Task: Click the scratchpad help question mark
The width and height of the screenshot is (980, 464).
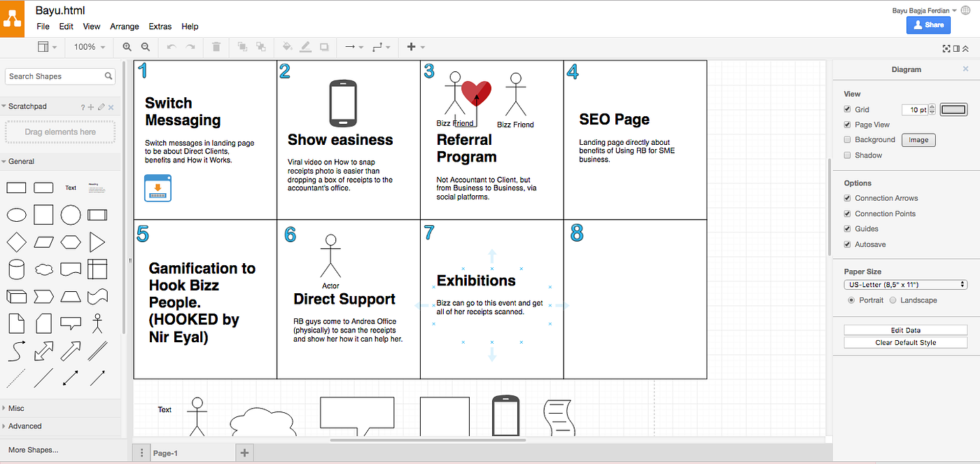Action: [83, 107]
